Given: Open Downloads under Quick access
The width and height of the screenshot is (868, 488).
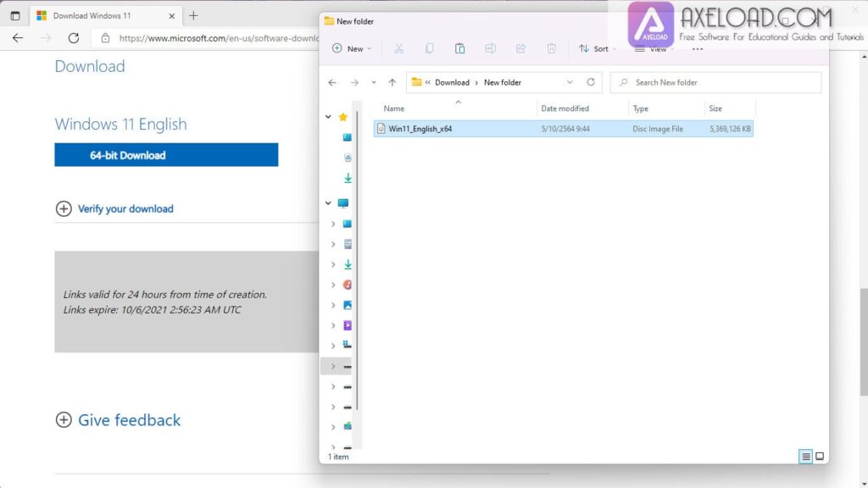Looking at the screenshot, I should tap(348, 178).
